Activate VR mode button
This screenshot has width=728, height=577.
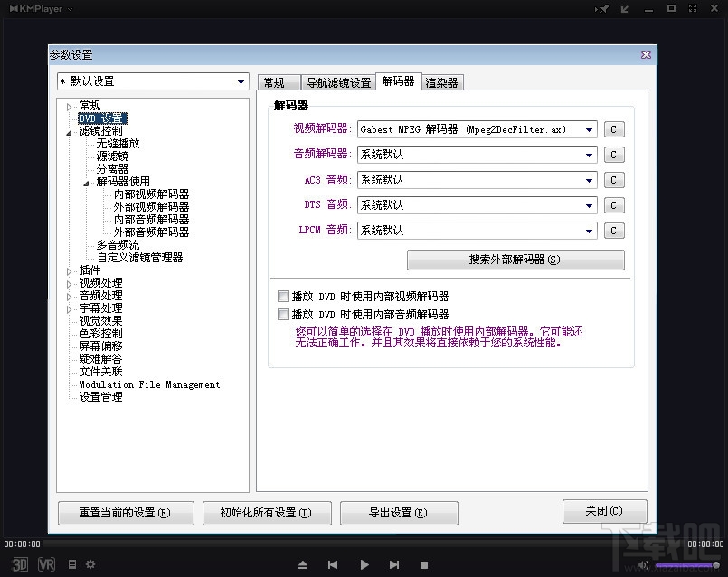tap(45, 564)
